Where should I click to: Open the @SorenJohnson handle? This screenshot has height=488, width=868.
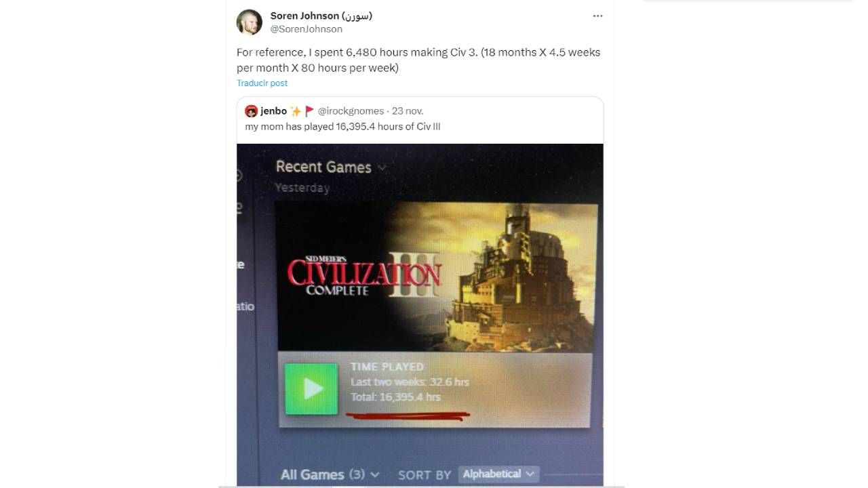pos(306,29)
